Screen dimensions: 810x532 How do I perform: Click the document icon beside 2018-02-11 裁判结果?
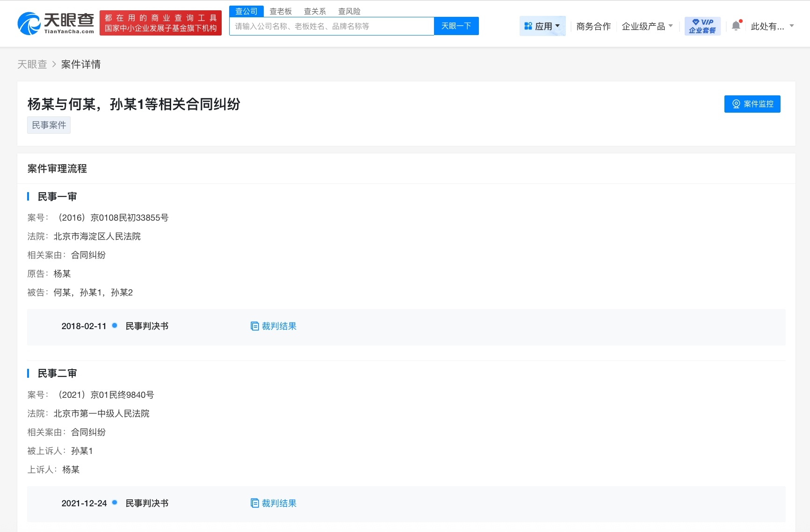click(x=254, y=326)
